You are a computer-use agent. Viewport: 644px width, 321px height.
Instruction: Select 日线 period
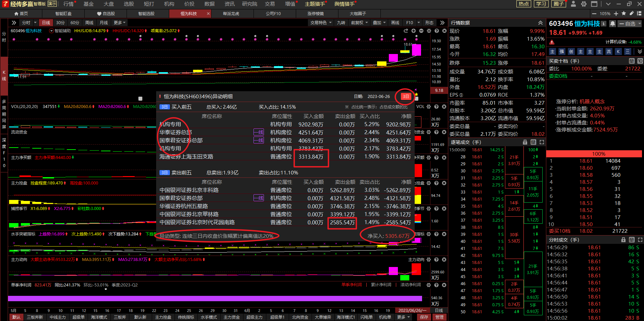(x=46, y=23)
